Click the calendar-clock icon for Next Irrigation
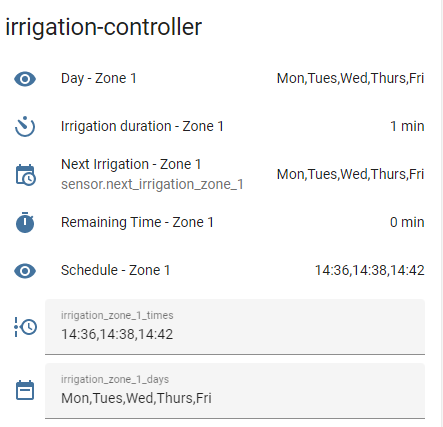This screenshot has width=443, height=427. pos(26,175)
